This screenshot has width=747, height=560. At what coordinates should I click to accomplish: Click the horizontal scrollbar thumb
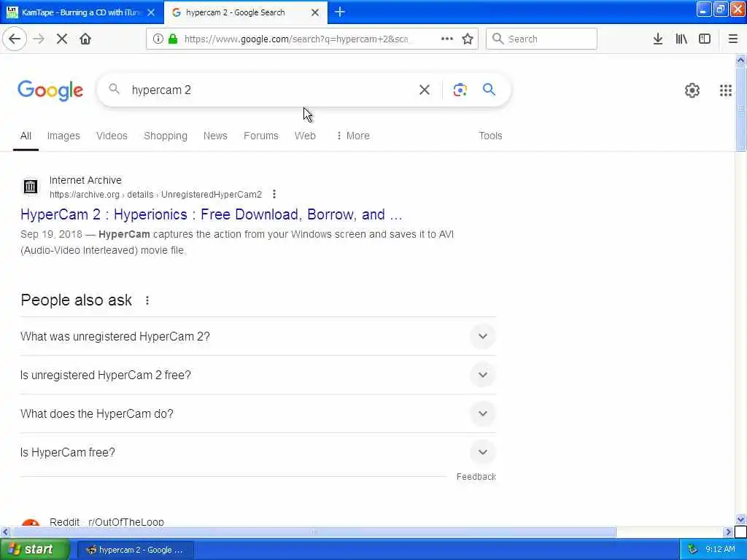314,532
